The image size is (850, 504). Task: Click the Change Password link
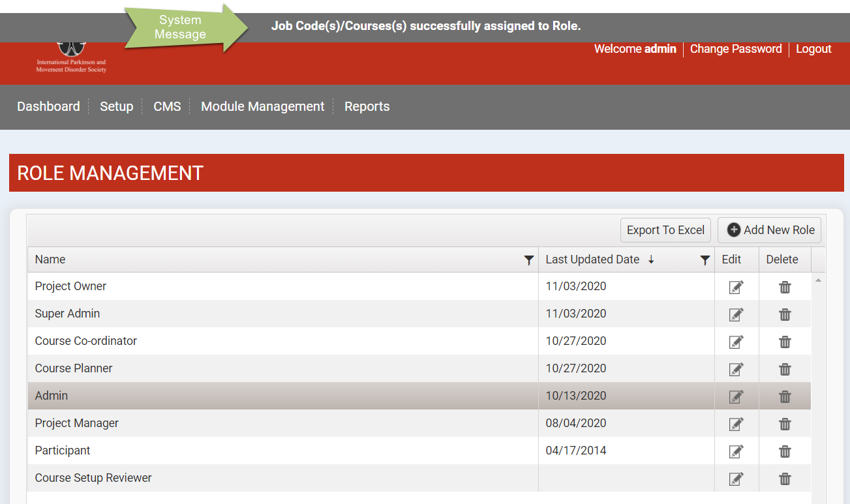735,49
